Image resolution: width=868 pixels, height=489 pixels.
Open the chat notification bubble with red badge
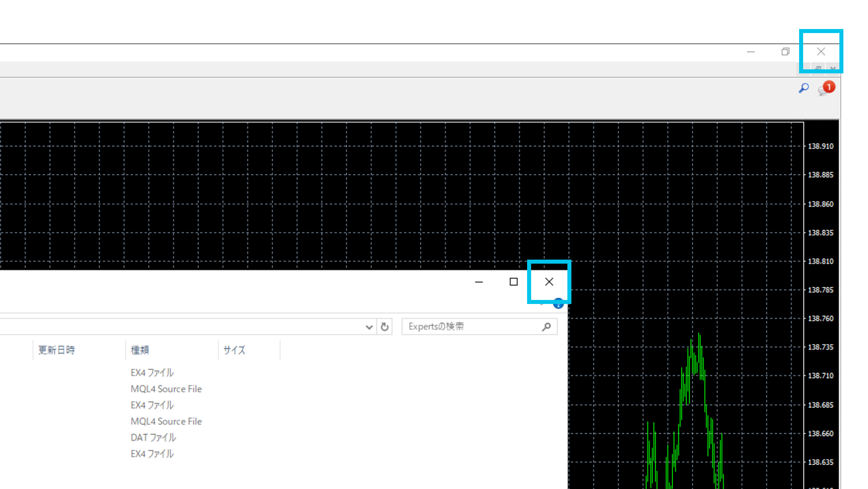pyautogui.click(x=826, y=88)
